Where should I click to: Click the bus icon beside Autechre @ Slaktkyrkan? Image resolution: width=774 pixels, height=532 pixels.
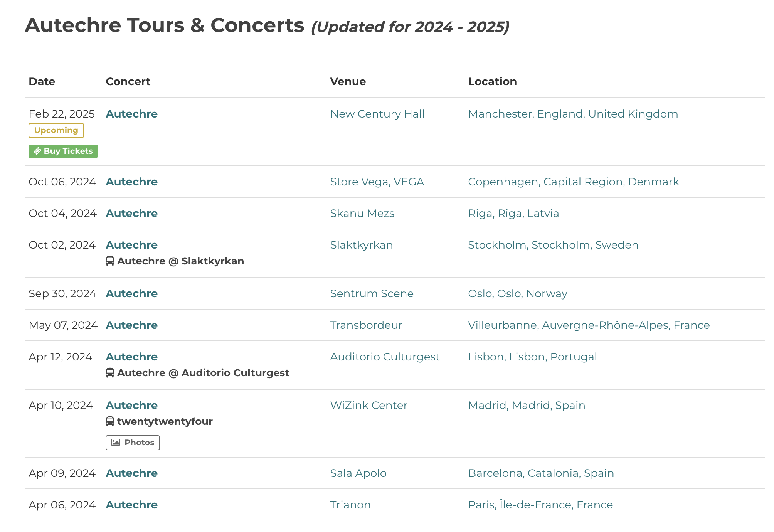(110, 261)
